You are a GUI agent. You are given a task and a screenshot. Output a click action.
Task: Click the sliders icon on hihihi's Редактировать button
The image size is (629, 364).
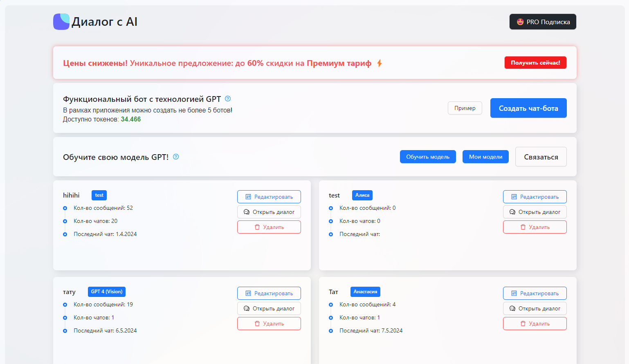(x=248, y=197)
